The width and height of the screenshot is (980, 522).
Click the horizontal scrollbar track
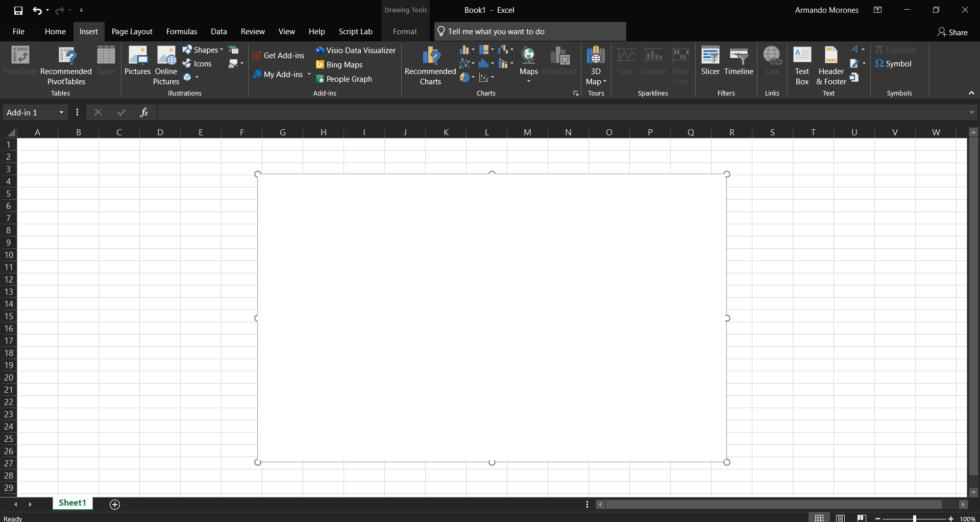[773, 505]
